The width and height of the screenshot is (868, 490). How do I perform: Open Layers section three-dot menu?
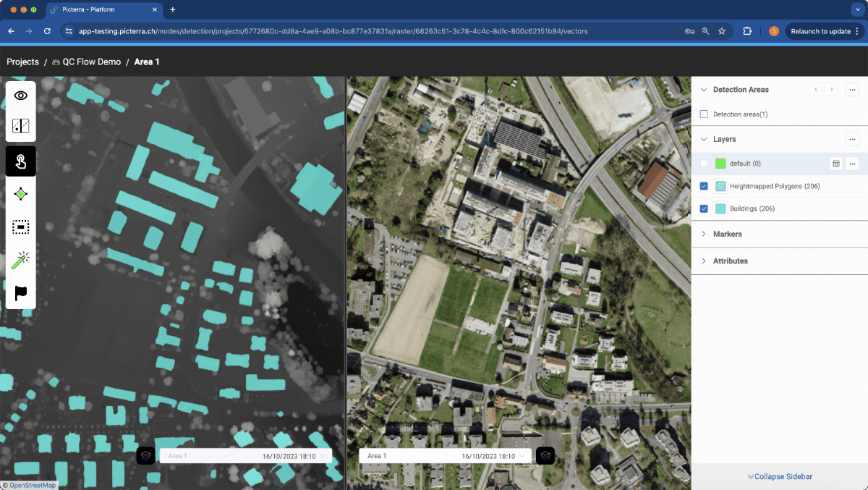coord(853,139)
